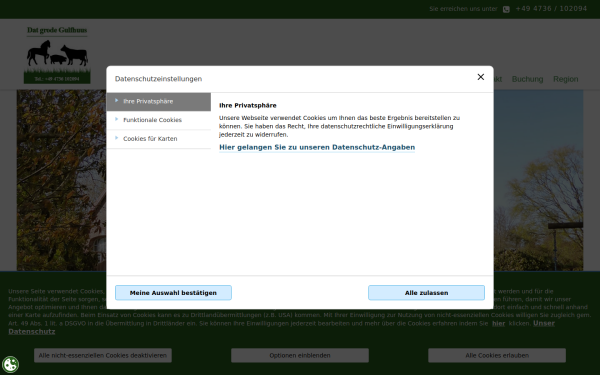Click the 'hier' link in cookie banner
600x375 pixels.
[x=498, y=324]
